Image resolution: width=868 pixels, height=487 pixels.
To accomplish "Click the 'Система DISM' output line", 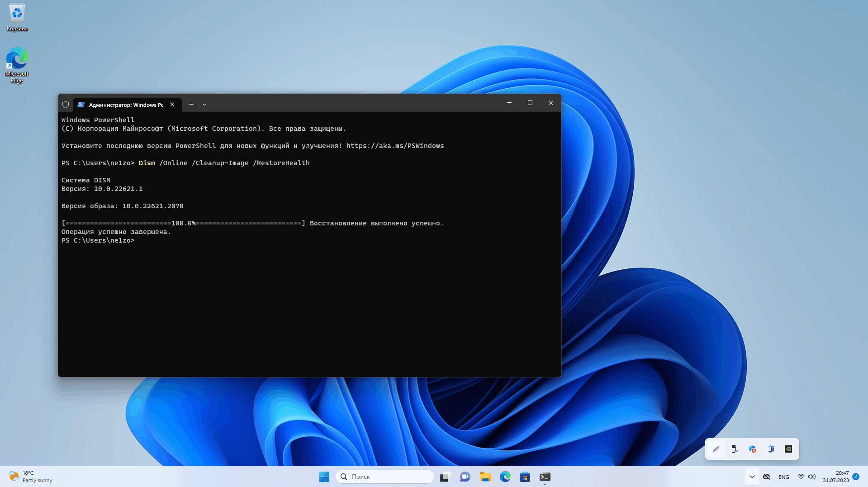I will [x=86, y=180].
